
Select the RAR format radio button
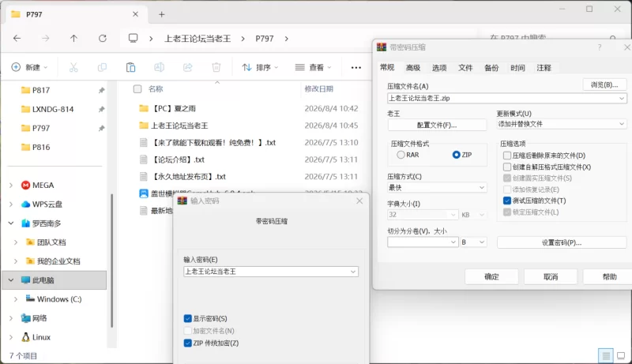(401, 155)
